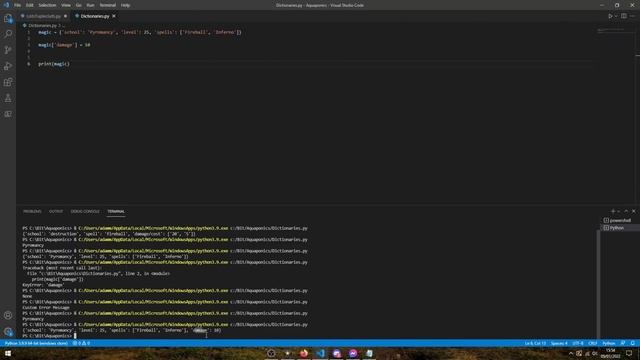The width and height of the screenshot is (640, 360).
Task: Click the feedback icon in the status bar
Action: (x=623, y=343)
